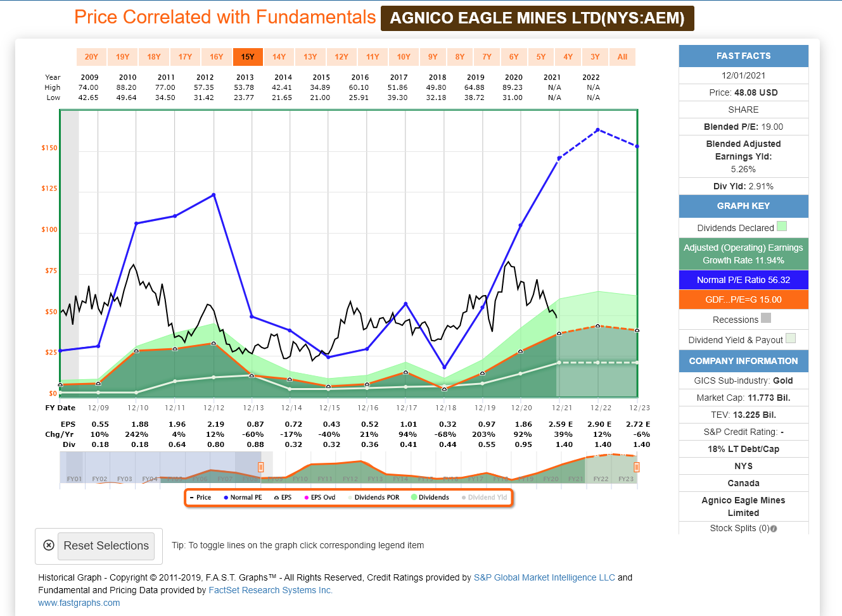Screen dimensions: 842x616
Task: Select the 16Y time range tab
Action: pyautogui.click(x=217, y=57)
